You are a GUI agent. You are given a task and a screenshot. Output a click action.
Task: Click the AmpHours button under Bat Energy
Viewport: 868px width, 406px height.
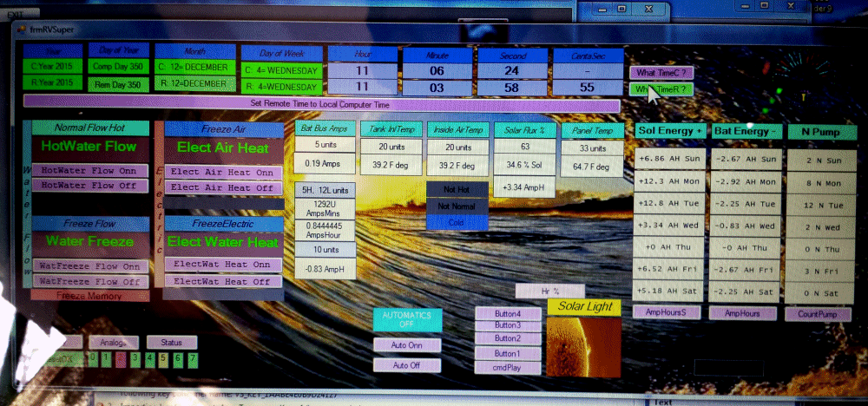[742, 313]
